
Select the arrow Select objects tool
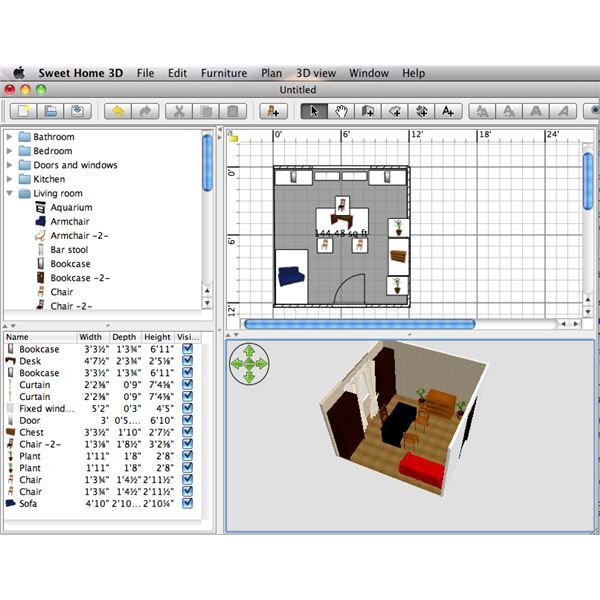pyautogui.click(x=314, y=111)
